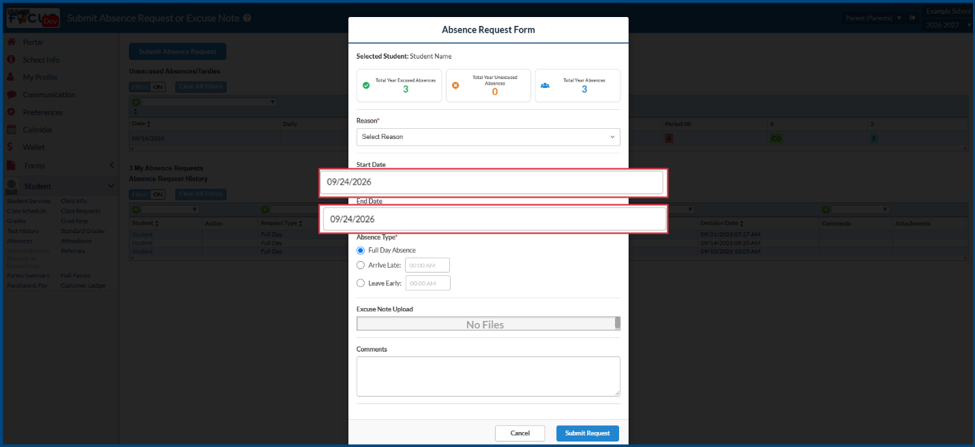The image size is (975, 447).
Task: Sort history by Request Type arrows
Action: [x=300, y=223]
